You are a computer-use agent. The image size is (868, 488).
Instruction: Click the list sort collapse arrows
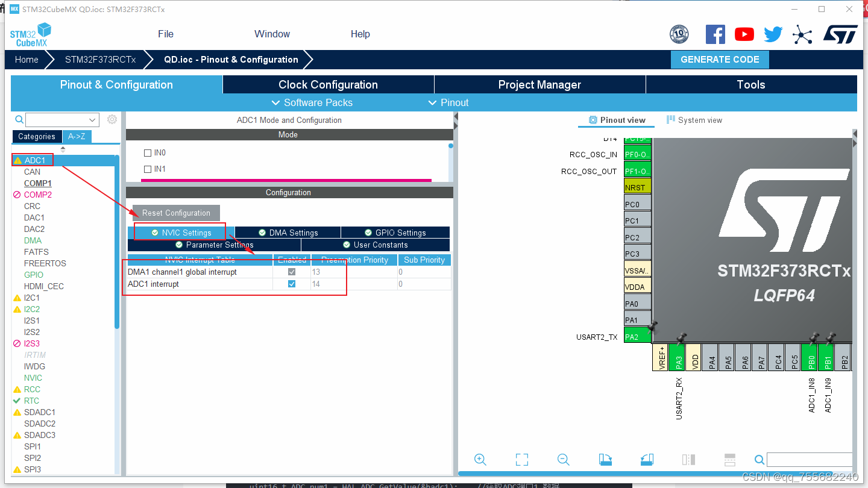[x=63, y=149]
